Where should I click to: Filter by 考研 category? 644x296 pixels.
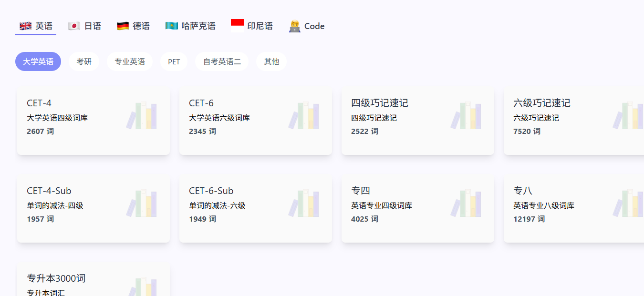click(84, 61)
